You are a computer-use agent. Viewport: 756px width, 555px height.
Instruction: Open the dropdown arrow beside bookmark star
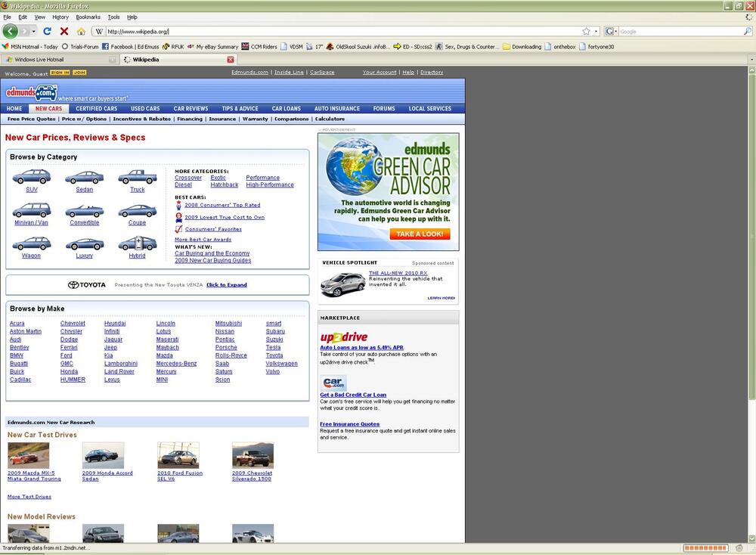pyautogui.click(x=596, y=31)
